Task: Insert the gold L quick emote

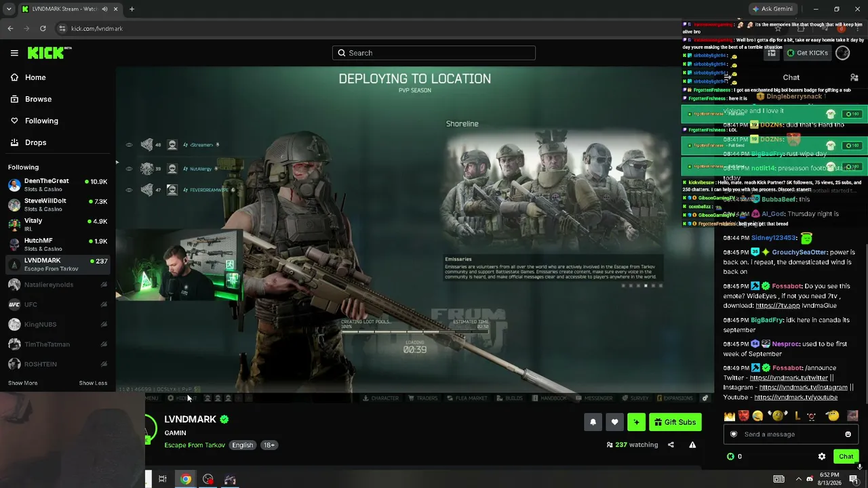Action: tap(797, 415)
